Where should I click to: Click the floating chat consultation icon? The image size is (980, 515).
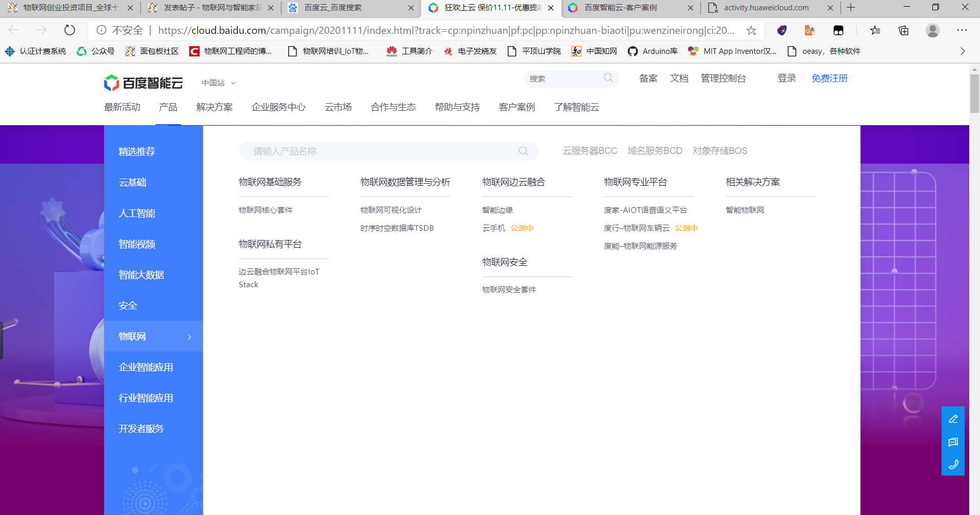953,442
